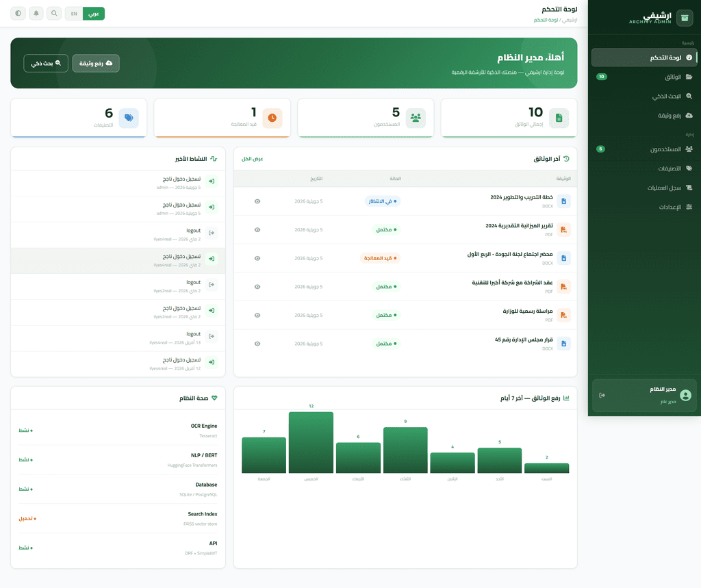Click قيد المعالجة status badge in table
Viewport: 701px width, 588px height.
click(380, 258)
